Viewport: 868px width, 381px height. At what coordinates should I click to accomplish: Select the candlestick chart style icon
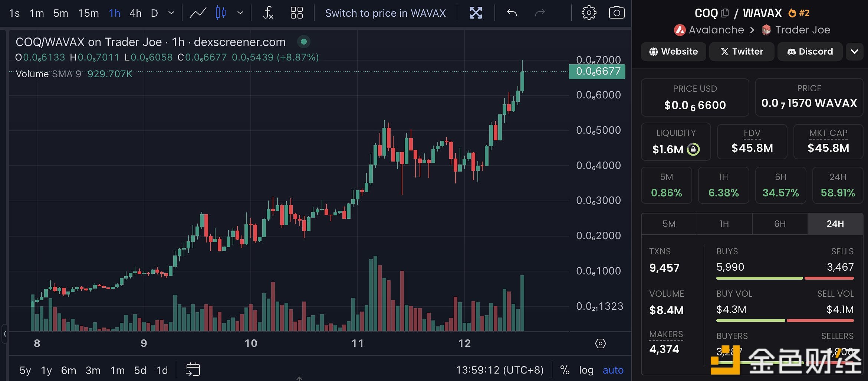221,13
